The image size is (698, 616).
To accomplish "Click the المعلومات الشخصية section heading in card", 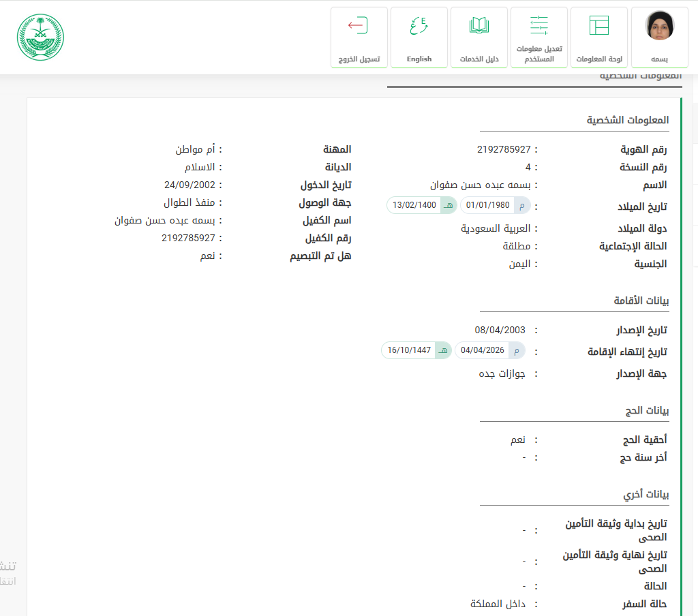I will (x=627, y=121).
